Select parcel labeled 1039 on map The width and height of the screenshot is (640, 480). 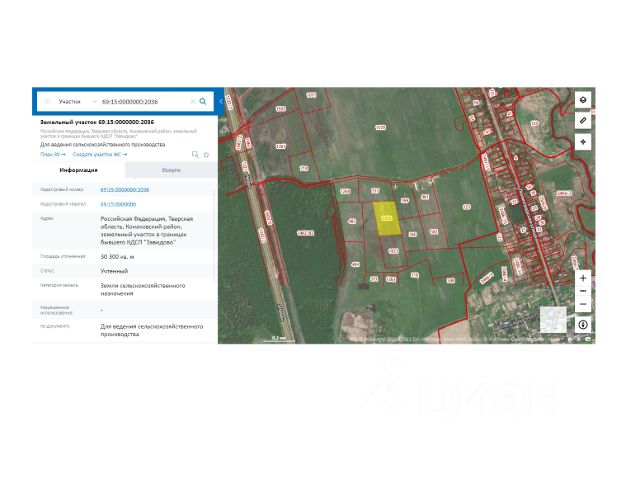coord(380,128)
